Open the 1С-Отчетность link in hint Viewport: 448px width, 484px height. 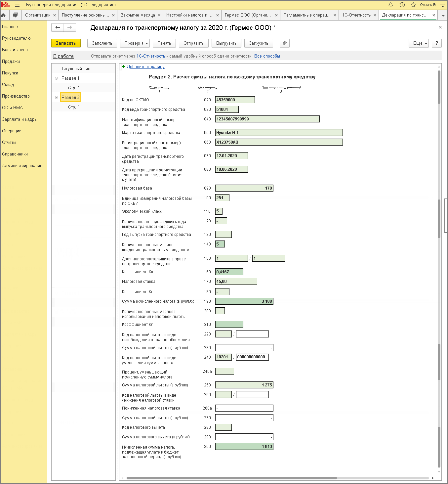point(151,56)
